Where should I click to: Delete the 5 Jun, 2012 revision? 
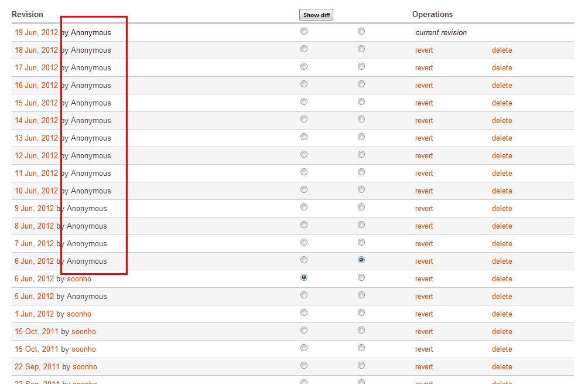(501, 297)
